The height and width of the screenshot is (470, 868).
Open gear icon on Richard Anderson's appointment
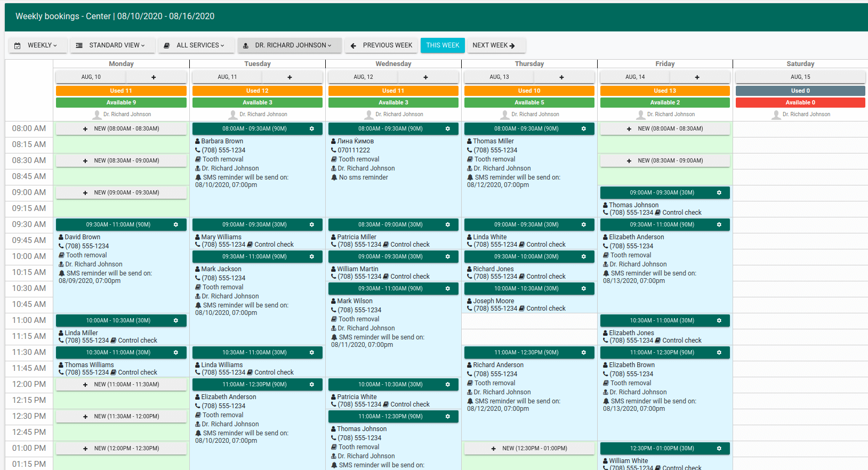584,352
